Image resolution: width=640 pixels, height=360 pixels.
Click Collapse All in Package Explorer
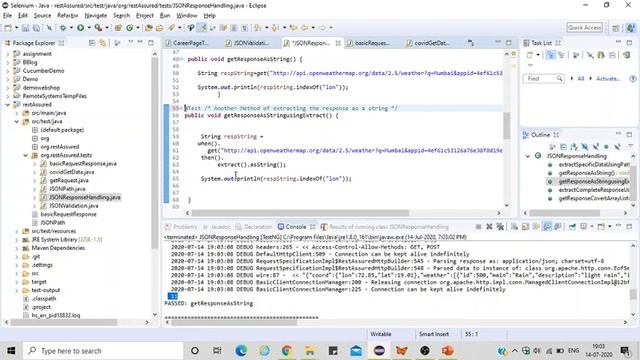92,43
